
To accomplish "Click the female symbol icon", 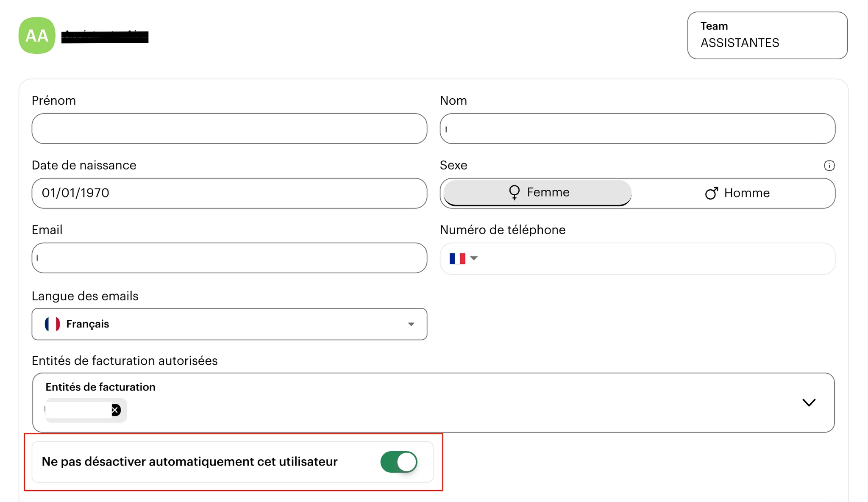I will (514, 192).
